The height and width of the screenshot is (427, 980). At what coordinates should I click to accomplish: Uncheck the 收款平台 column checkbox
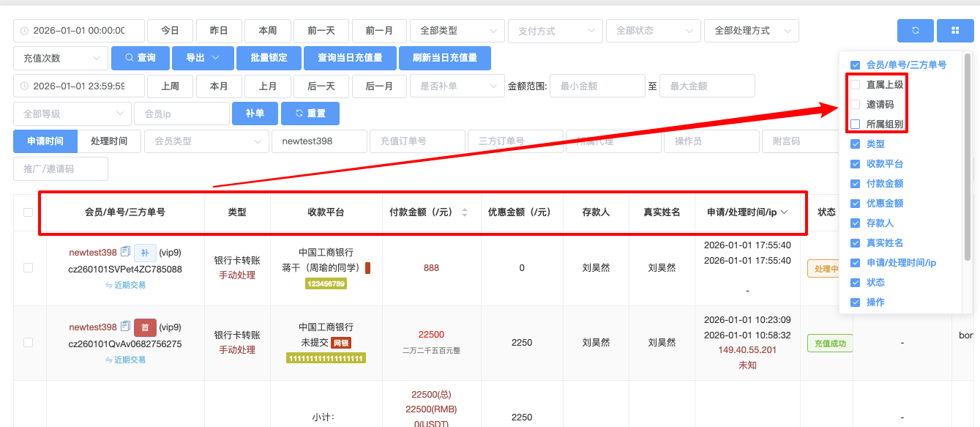click(855, 164)
